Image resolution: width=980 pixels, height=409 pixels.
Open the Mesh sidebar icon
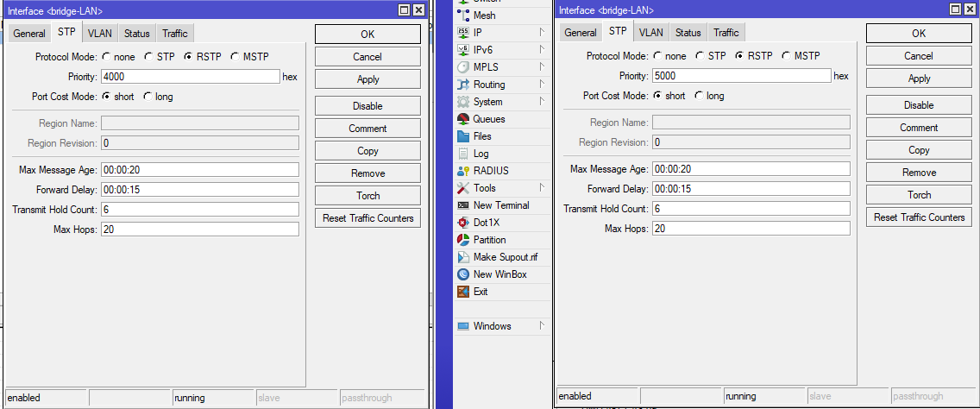pyautogui.click(x=463, y=16)
